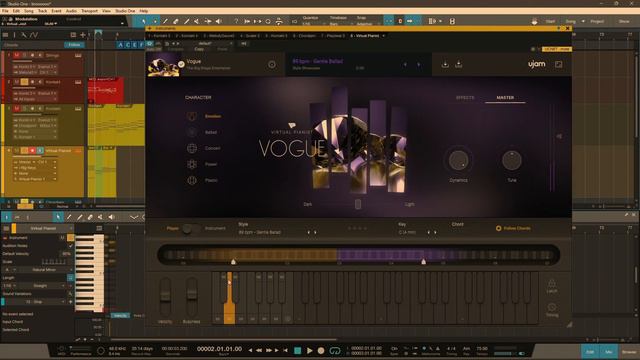Open the ujam logo menu
The image size is (640, 360).
tap(536, 64)
